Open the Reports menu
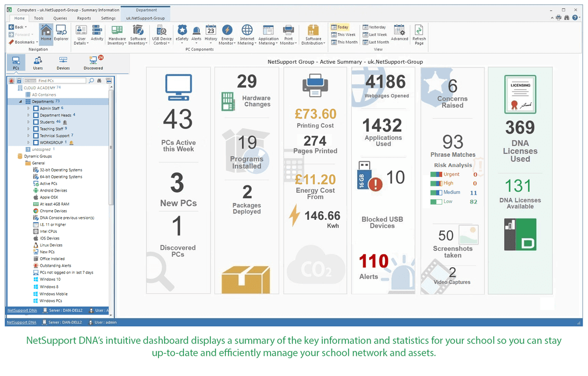 (84, 18)
